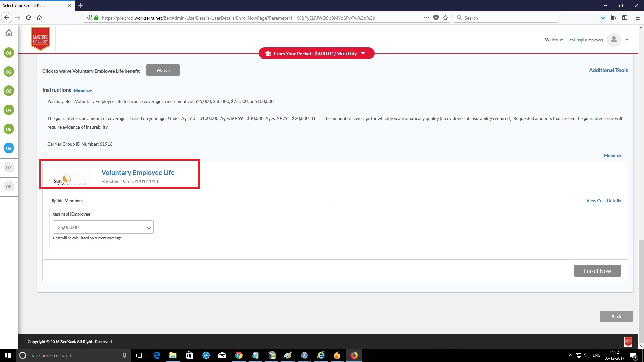Go to step 02 in sidebar
The width and height of the screenshot is (644, 362).
point(9,72)
